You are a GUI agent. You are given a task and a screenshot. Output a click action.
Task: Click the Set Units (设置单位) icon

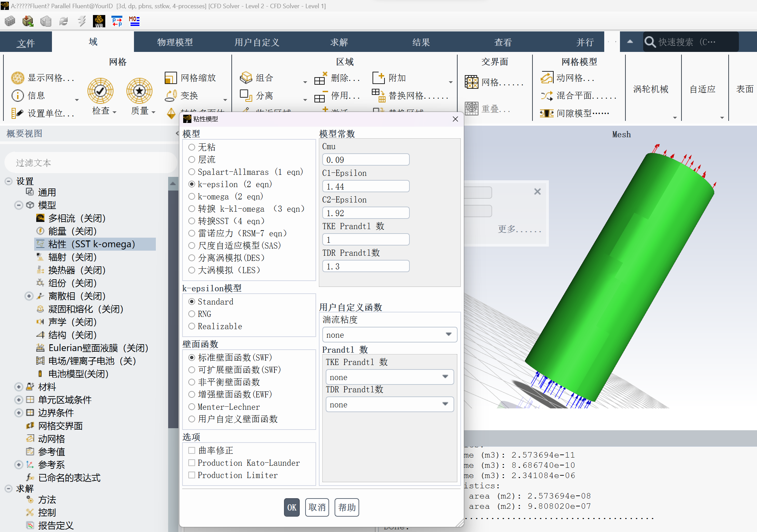[17, 113]
